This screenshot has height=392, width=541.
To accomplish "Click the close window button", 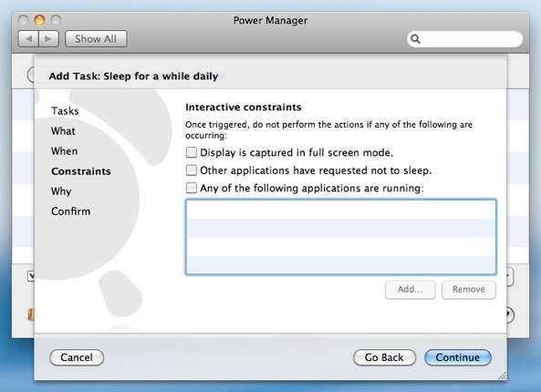I will pyautogui.click(x=23, y=20).
